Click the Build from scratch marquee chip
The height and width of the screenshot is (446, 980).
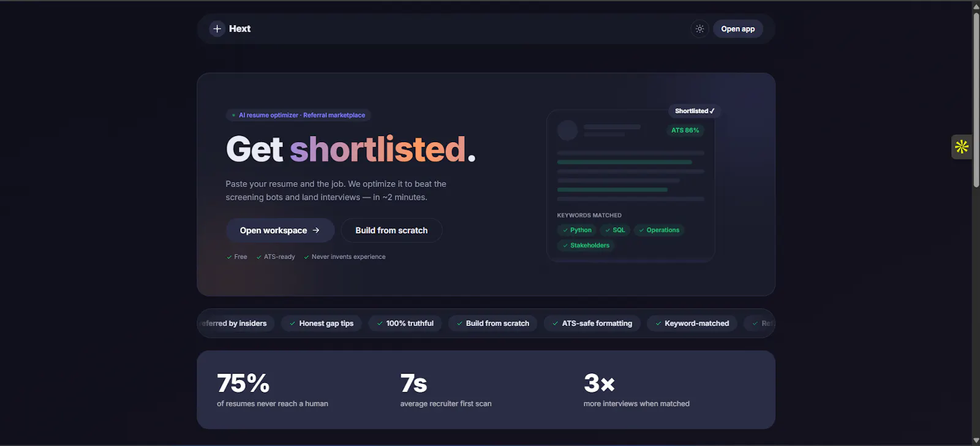point(493,323)
